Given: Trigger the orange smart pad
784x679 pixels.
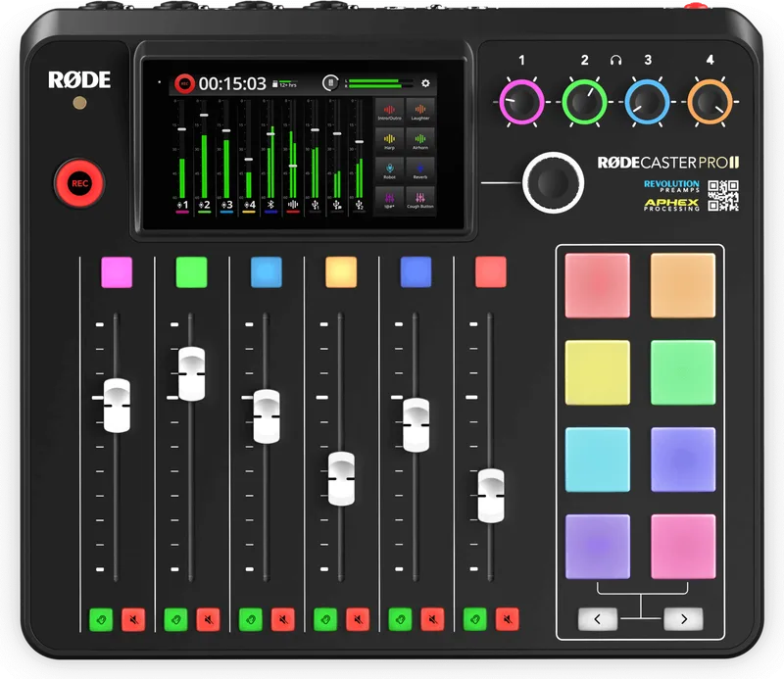Looking at the screenshot, I should click(x=683, y=285).
